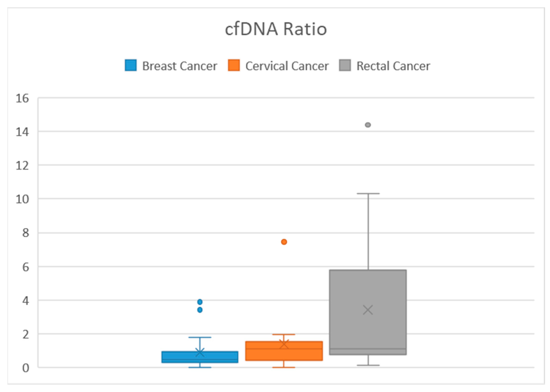The width and height of the screenshot is (550, 392).
Task: Click the lower blue outlier point
Action: point(200,310)
